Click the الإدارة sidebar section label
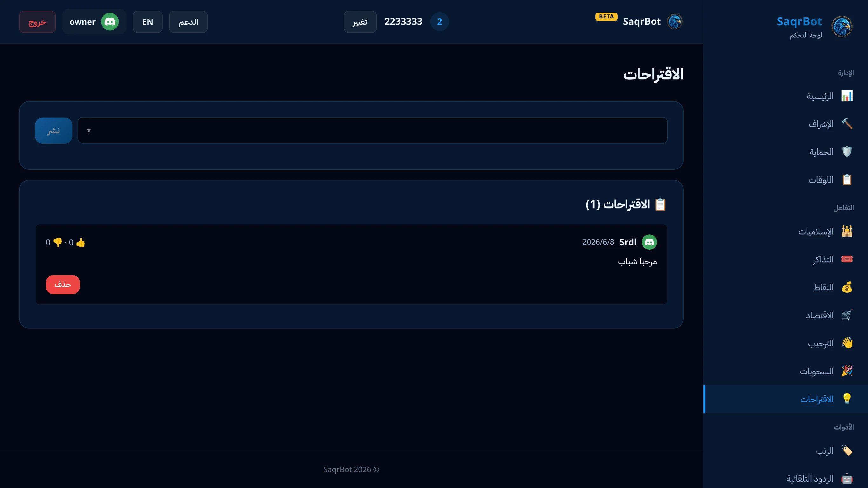This screenshot has width=868, height=488. click(x=846, y=73)
